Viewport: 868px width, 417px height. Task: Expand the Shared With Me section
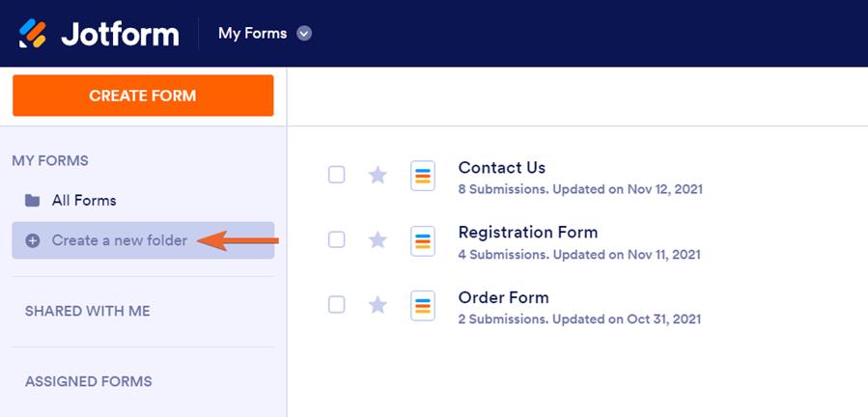tap(88, 312)
